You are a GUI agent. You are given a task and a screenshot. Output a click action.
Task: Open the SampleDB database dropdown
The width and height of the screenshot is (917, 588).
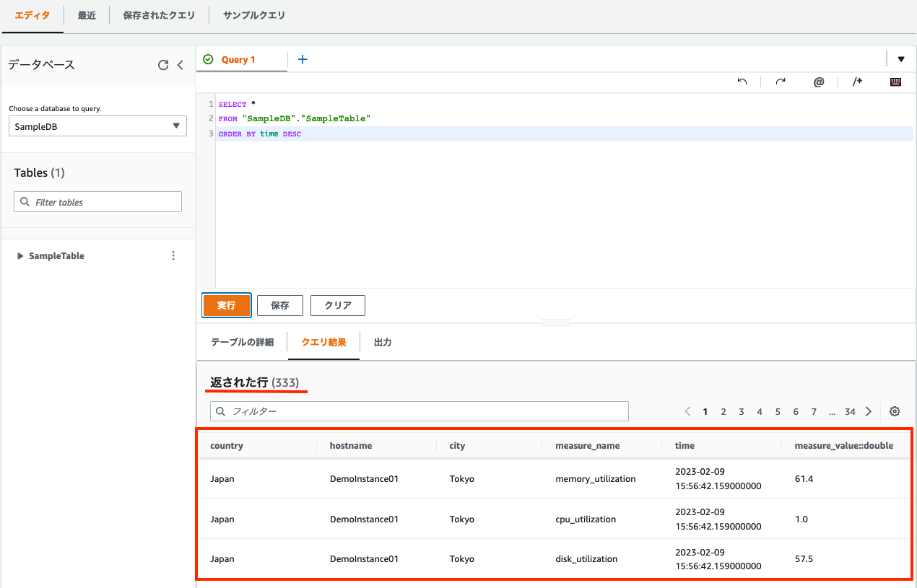[97, 126]
